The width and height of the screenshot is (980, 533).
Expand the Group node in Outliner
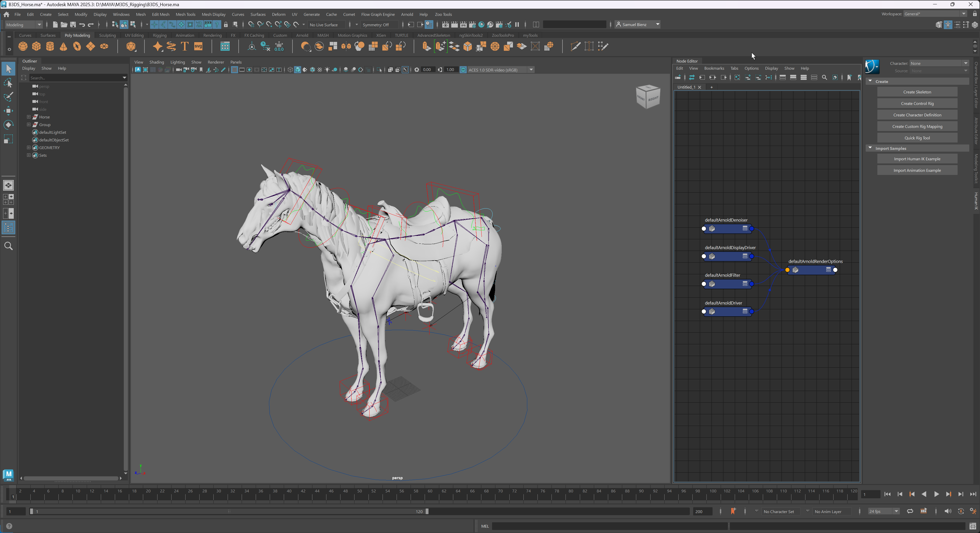click(29, 124)
